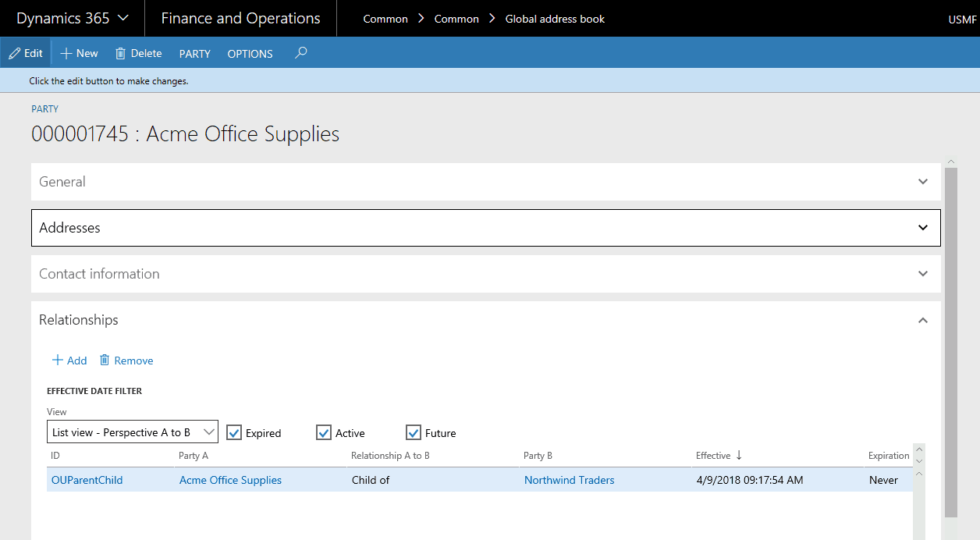
Task: Add a new relationship
Action: click(69, 361)
